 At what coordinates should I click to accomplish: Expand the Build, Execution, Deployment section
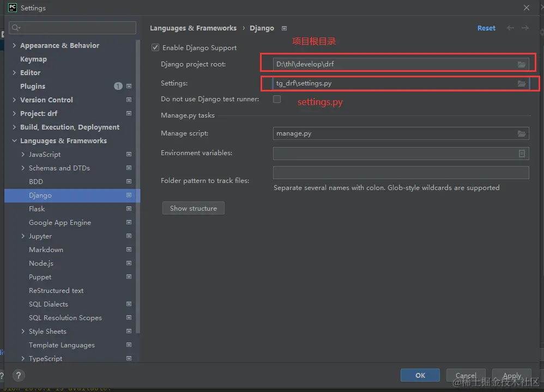[14, 127]
